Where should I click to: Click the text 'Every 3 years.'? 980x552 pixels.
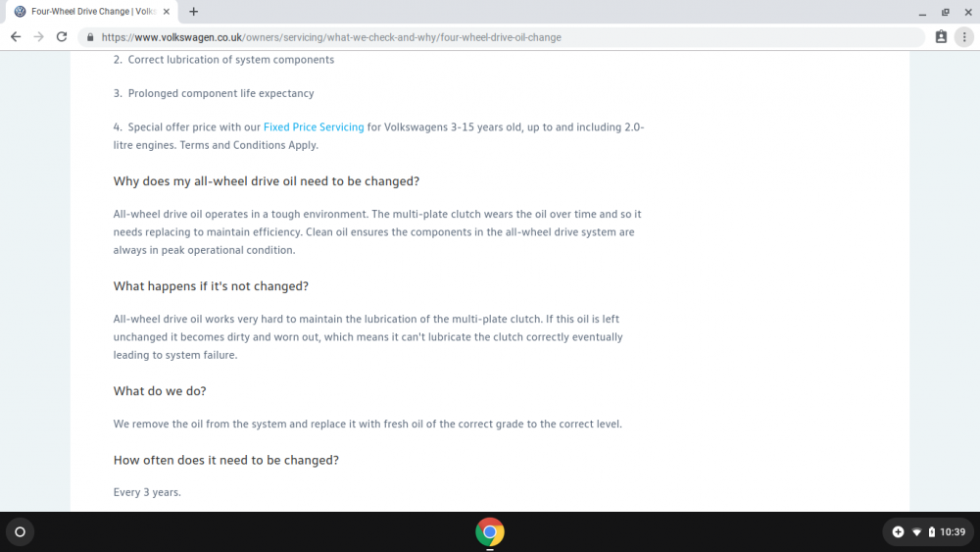147,492
